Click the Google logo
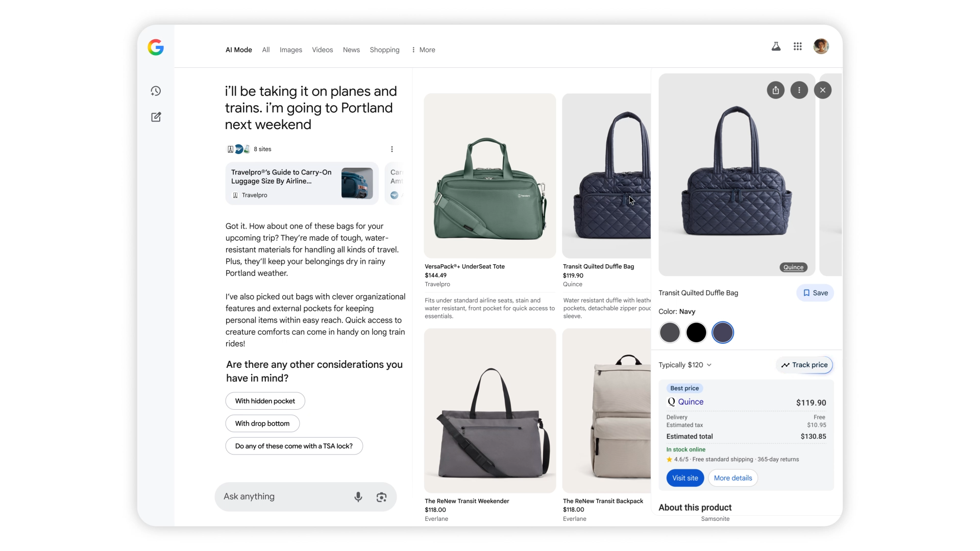The height and width of the screenshot is (551, 980). (x=156, y=47)
